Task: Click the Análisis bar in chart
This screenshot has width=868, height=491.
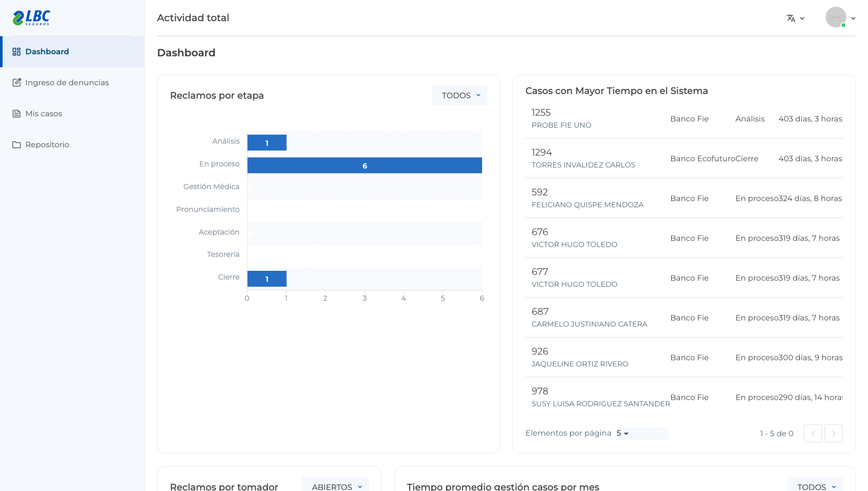Action: coord(267,143)
